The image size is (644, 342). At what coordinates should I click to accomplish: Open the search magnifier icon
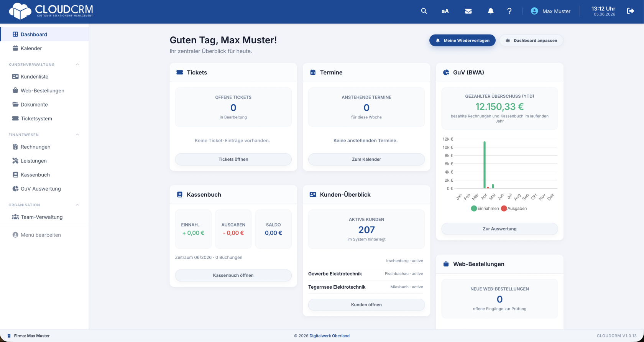click(424, 11)
